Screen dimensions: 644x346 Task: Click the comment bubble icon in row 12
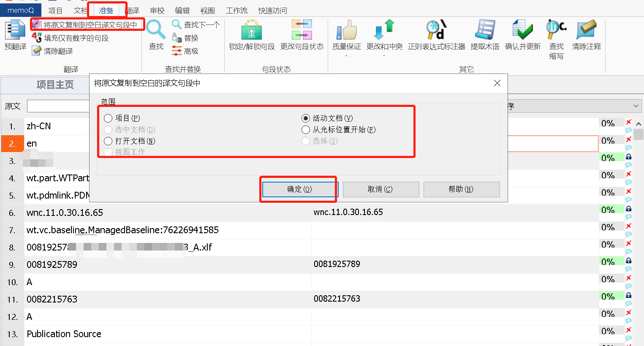point(628,321)
